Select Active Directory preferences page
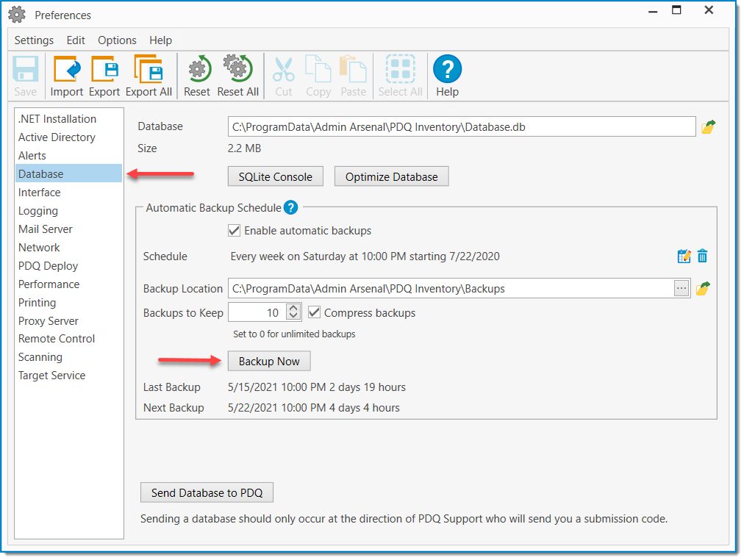The image size is (744, 560). coord(69,137)
